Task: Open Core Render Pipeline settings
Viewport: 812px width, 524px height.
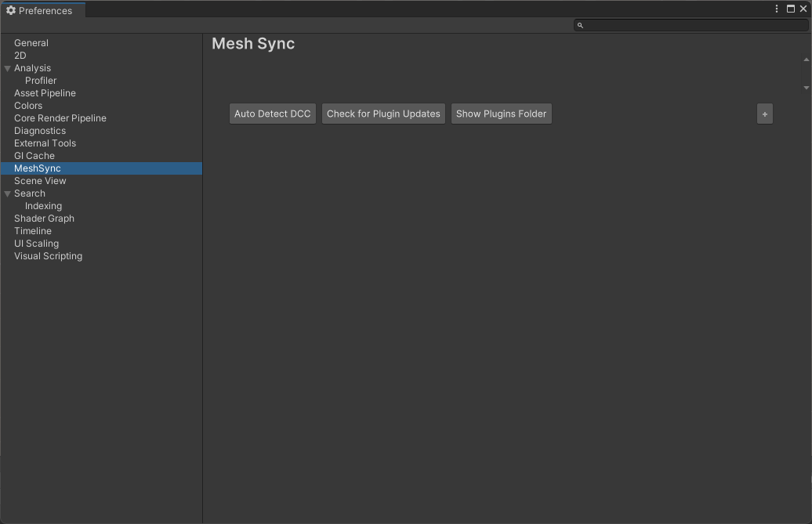Action: click(101, 118)
